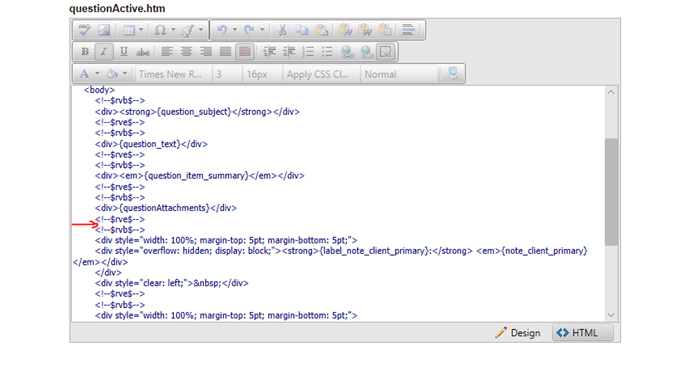The width and height of the screenshot is (692, 379).
Task: Click the editor's vertical scrollbar thumb
Action: coord(611,192)
